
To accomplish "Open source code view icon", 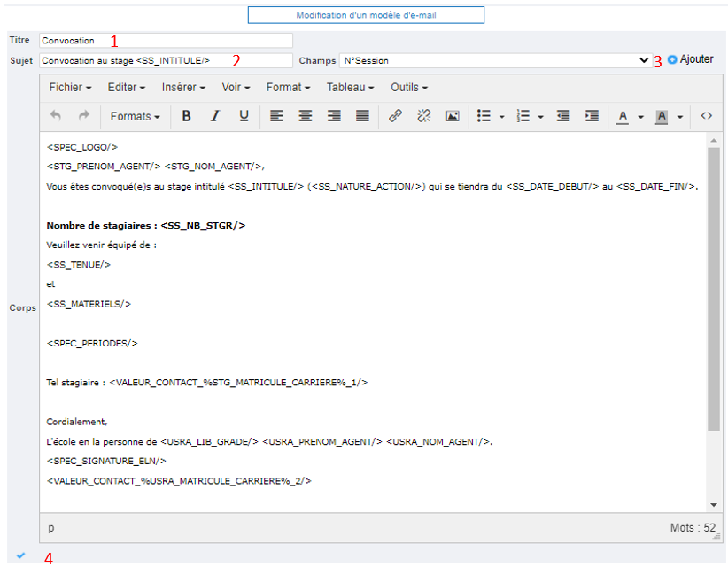I will click(x=706, y=116).
